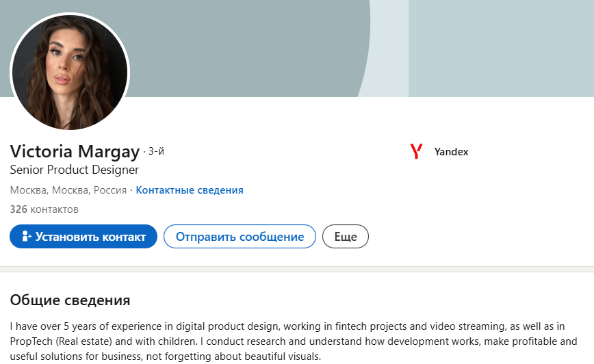Open the round profile photo
Screen dimensions: 594x364
[x=70, y=72]
